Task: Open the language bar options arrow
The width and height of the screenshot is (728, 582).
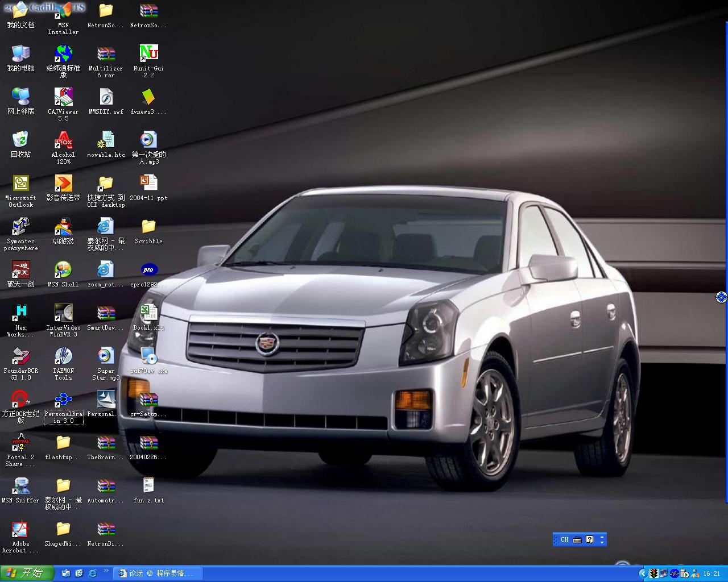Action: click(x=602, y=542)
